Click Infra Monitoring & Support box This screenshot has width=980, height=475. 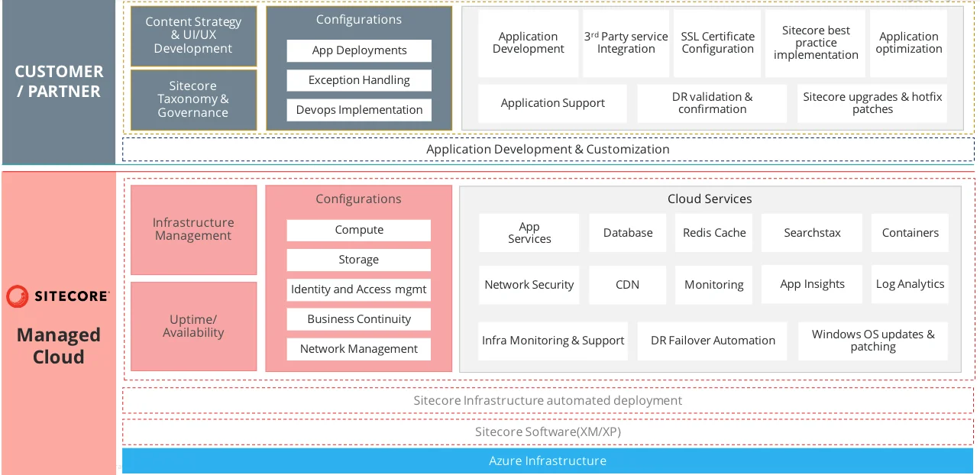pyautogui.click(x=553, y=341)
